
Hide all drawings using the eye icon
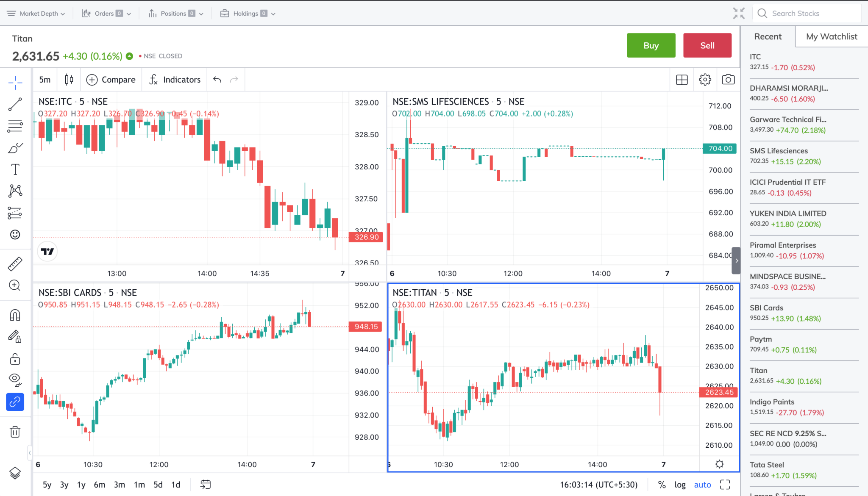click(x=15, y=379)
